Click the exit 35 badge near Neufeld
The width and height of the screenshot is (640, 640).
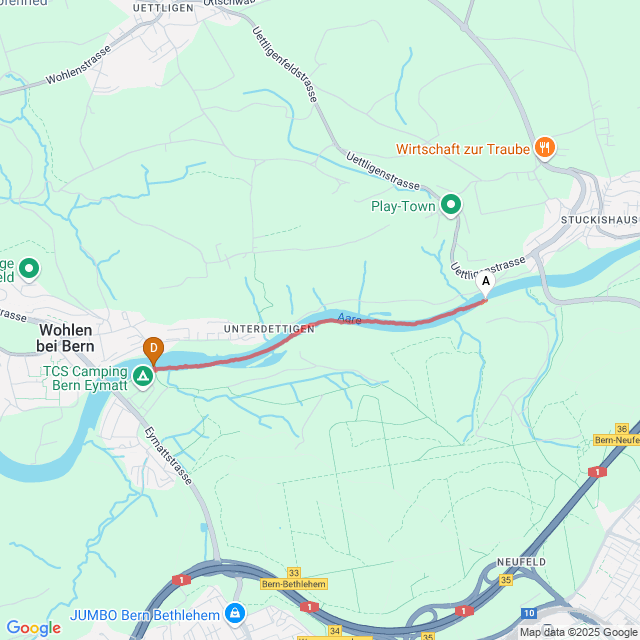[x=506, y=580]
